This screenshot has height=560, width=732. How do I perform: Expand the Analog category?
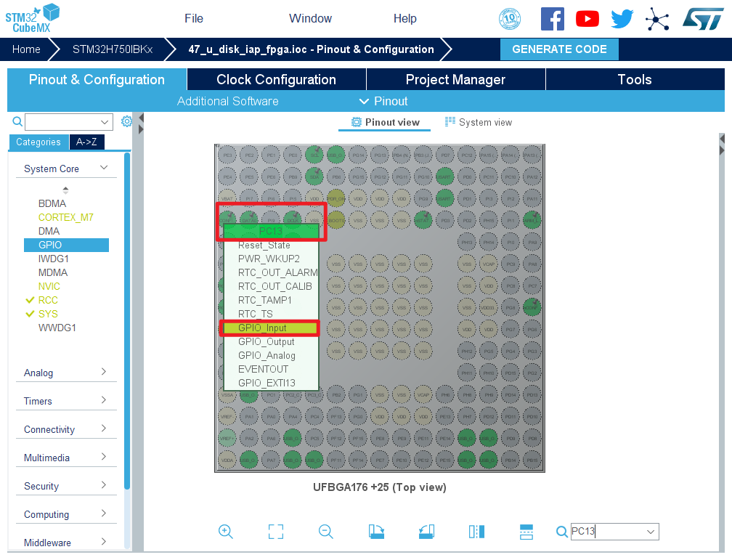(65, 373)
